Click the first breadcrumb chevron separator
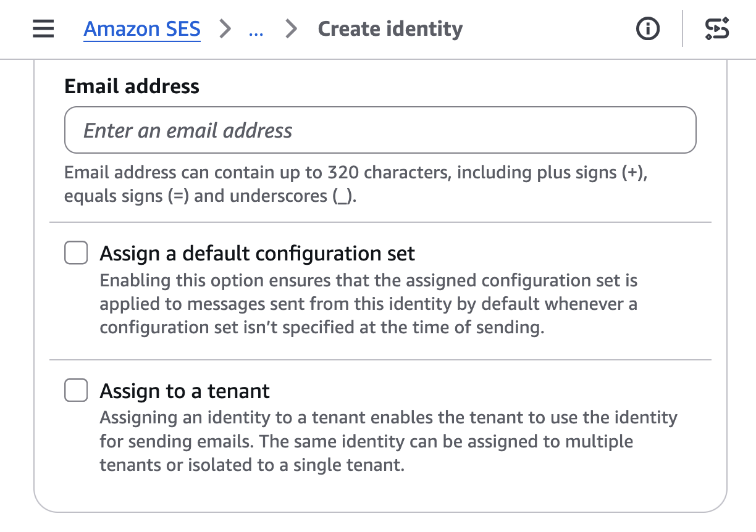The height and width of the screenshot is (532, 756). tap(226, 28)
